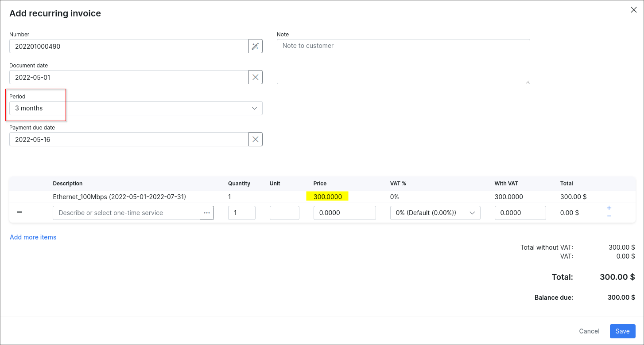Click the Quantity input box
The width and height of the screenshot is (644, 345).
[x=241, y=213]
